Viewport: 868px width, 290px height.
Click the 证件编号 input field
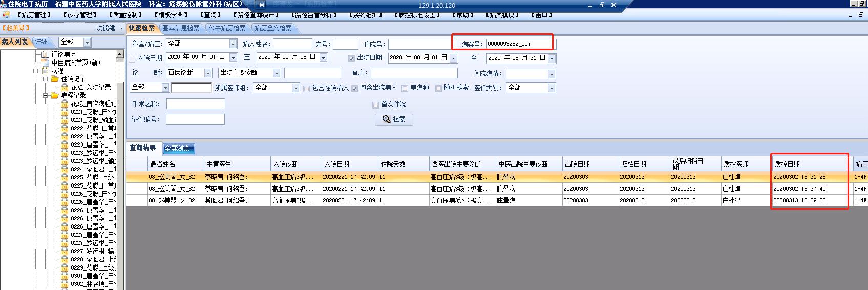click(x=195, y=119)
